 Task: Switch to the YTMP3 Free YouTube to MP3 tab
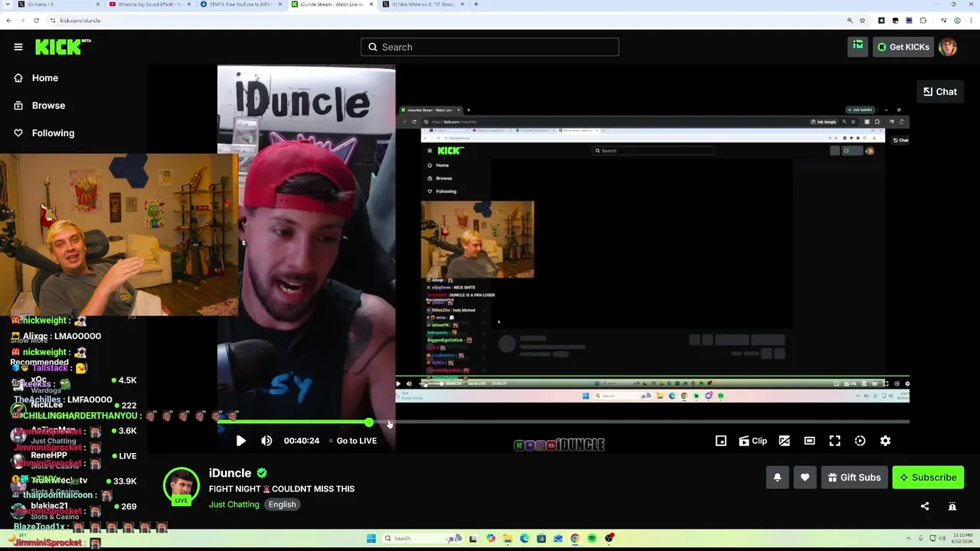(x=240, y=5)
